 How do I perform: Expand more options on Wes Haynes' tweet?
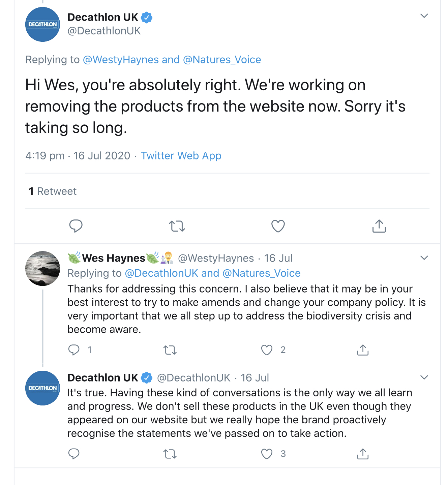(424, 258)
